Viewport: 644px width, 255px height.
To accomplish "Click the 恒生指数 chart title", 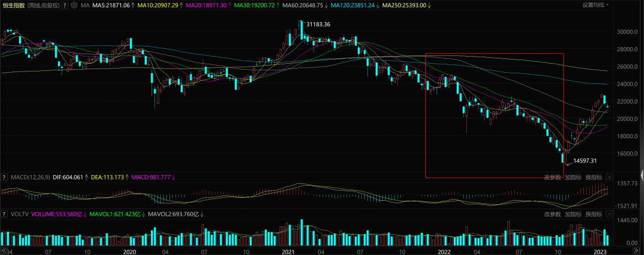I will click(x=14, y=5).
